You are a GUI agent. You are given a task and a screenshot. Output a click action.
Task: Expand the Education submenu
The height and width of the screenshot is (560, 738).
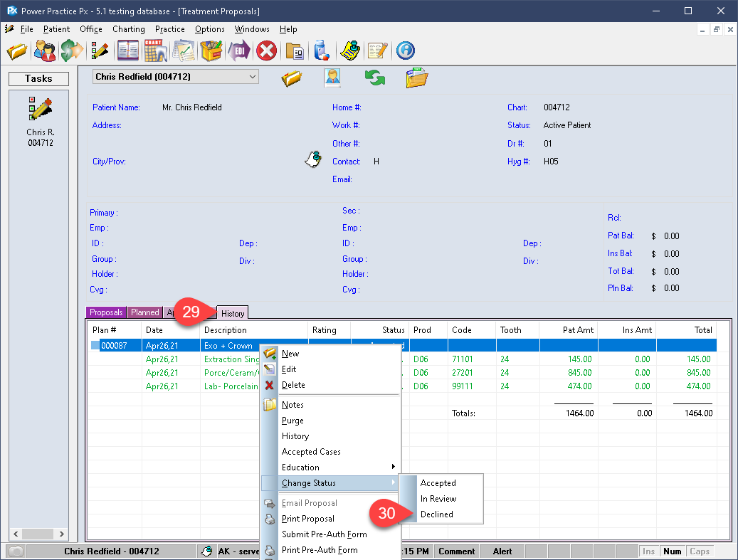coord(330,467)
